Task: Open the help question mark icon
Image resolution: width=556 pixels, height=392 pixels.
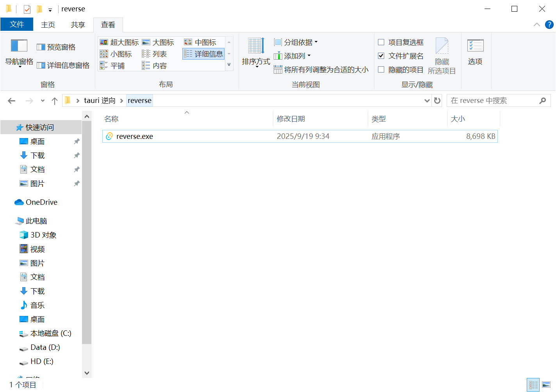Action: coord(549,25)
